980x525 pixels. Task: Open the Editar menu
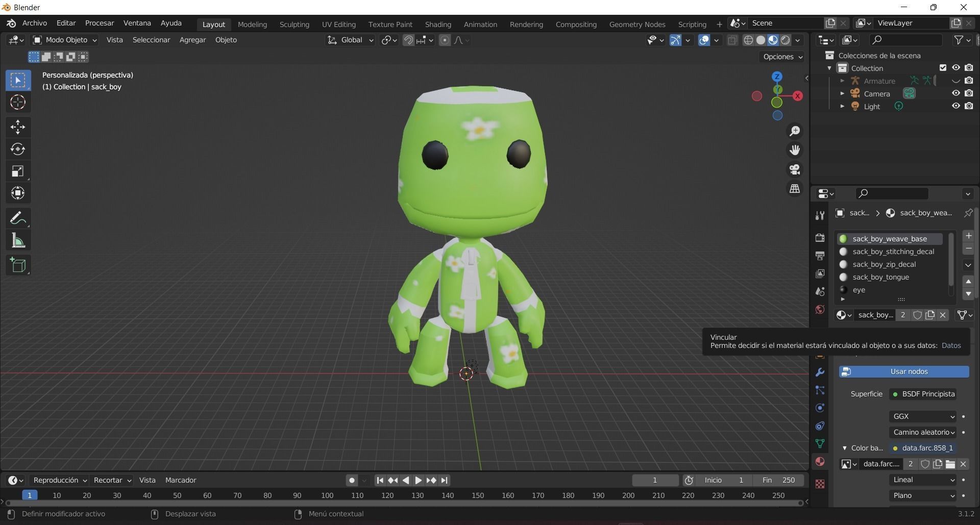66,23
